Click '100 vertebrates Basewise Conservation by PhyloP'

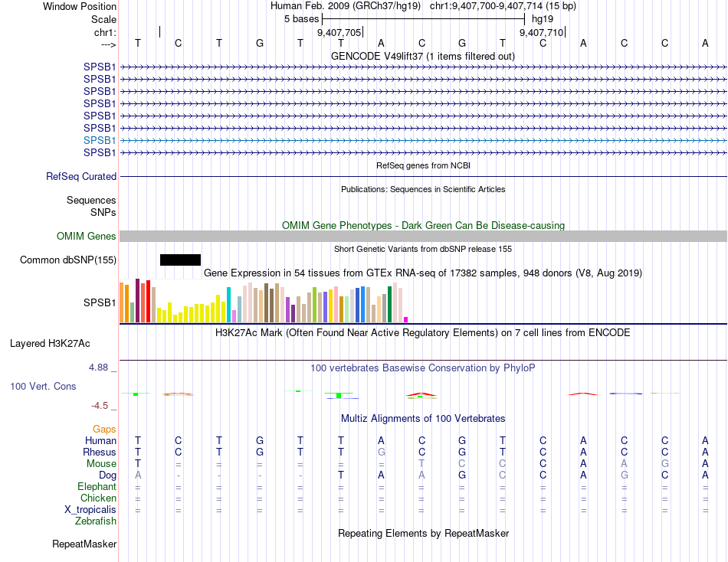(x=423, y=368)
